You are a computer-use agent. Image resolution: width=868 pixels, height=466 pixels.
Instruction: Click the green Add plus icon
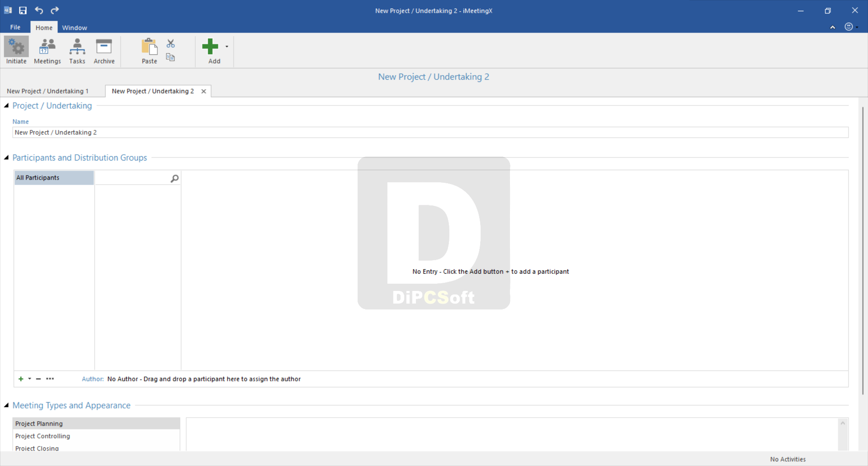coord(210,46)
